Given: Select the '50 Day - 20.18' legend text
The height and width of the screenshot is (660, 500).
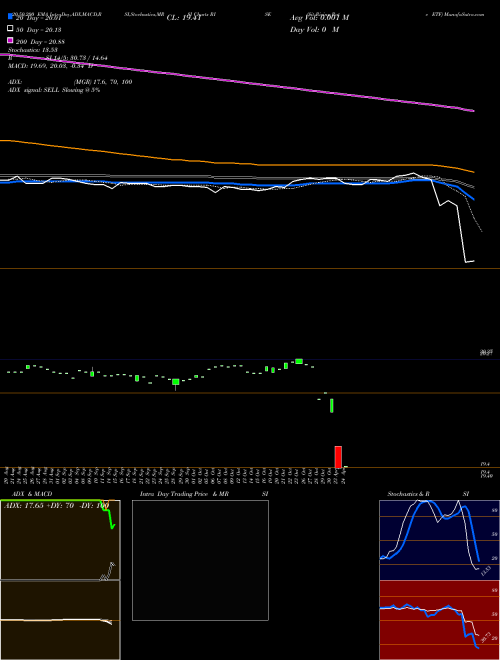Looking at the screenshot, I should [38, 29].
